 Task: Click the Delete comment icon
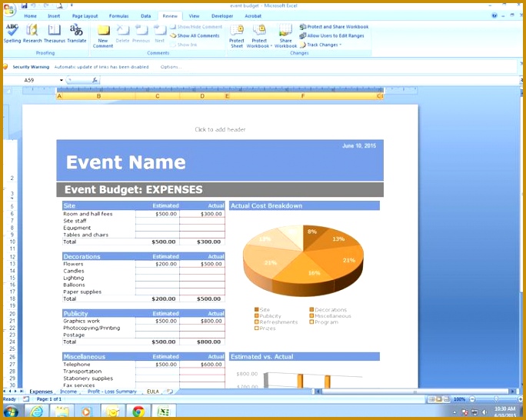click(x=122, y=34)
